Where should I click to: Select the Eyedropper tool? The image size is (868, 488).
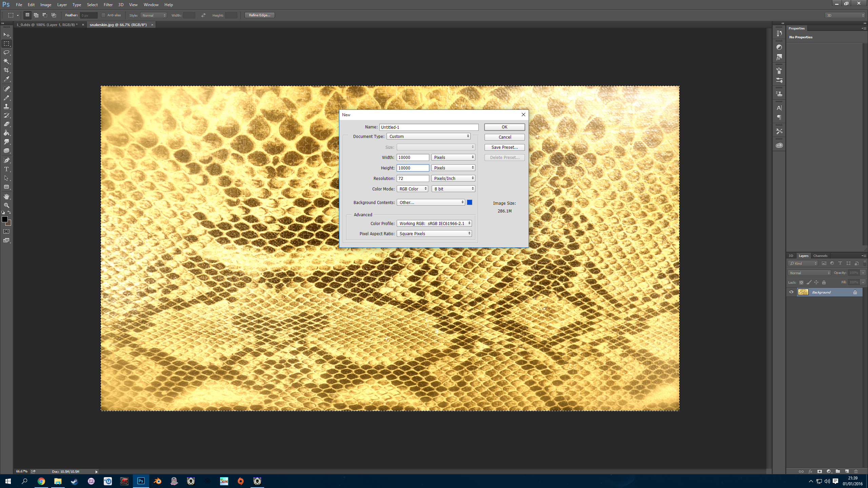(x=6, y=79)
